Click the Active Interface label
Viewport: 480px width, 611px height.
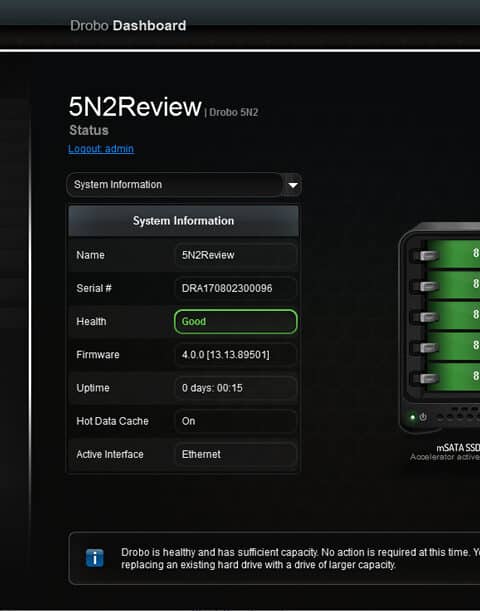(x=110, y=454)
